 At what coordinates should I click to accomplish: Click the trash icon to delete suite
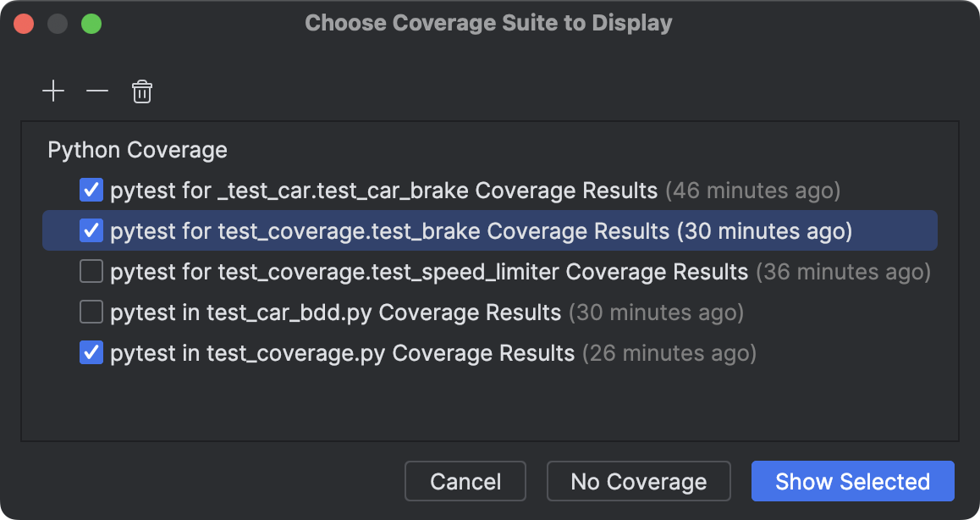[141, 91]
